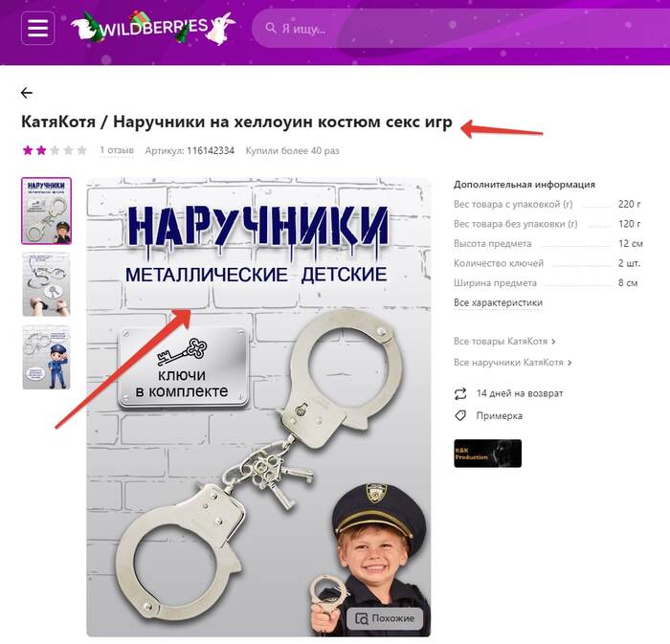The height and width of the screenshot is (644, 670).
Task: Go back with the arrow icon
Action: (x=27, y=93)
